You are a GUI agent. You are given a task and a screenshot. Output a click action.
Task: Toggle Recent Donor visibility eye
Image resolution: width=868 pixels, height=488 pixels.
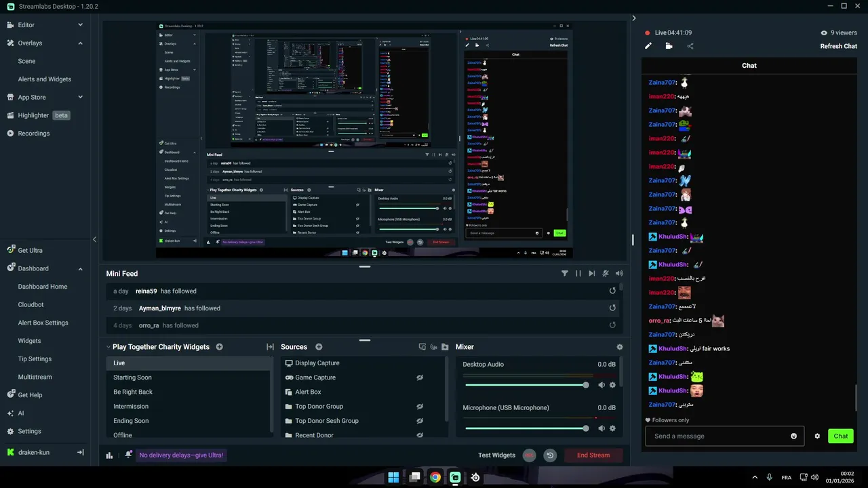pyautogui.click(x=420, y=435)
